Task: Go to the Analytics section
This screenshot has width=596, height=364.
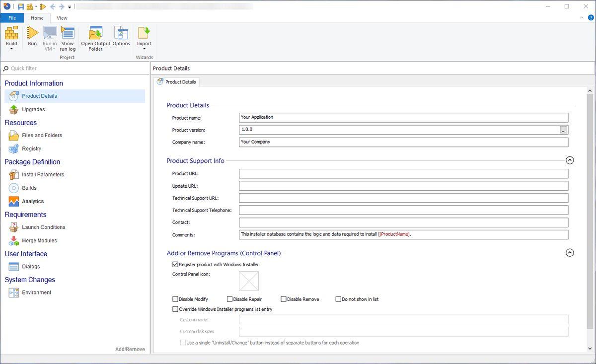Action: 33,201
